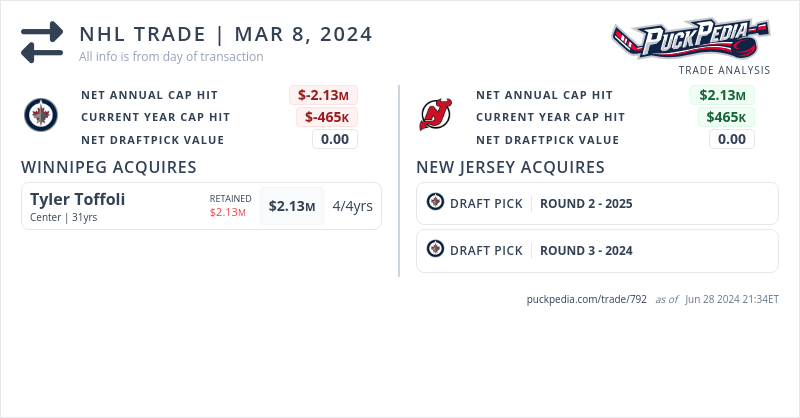
Task: Click Jets icon beside Round 3 pick
Action: [x=435, y=250]
